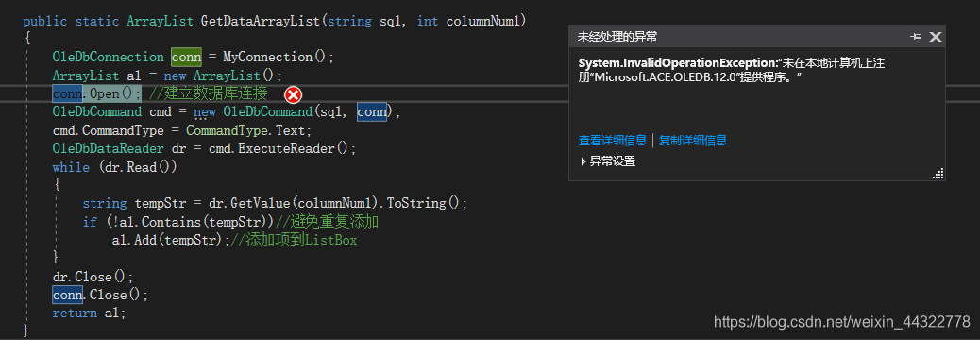Click the new OleDbCommand constructor call

[296, 112]
